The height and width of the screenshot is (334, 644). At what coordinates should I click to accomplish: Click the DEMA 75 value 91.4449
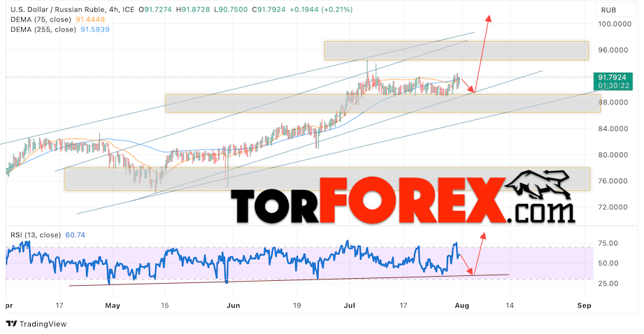[x=90, y=20]
